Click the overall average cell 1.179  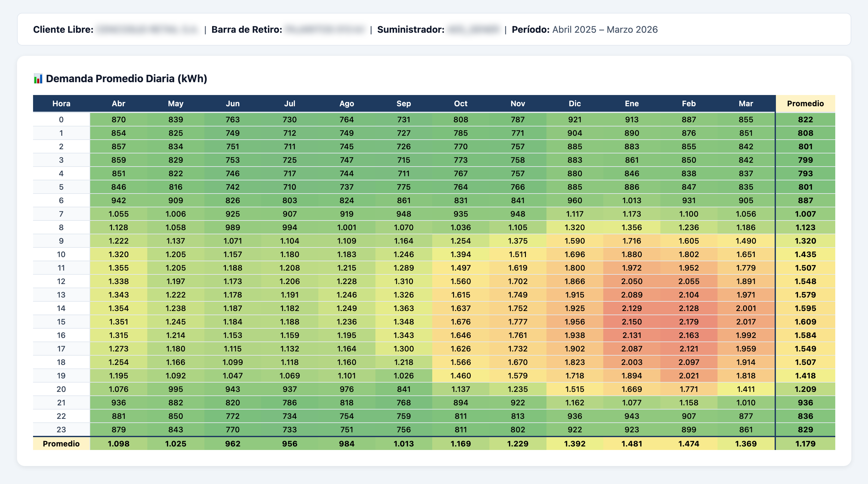805,444
